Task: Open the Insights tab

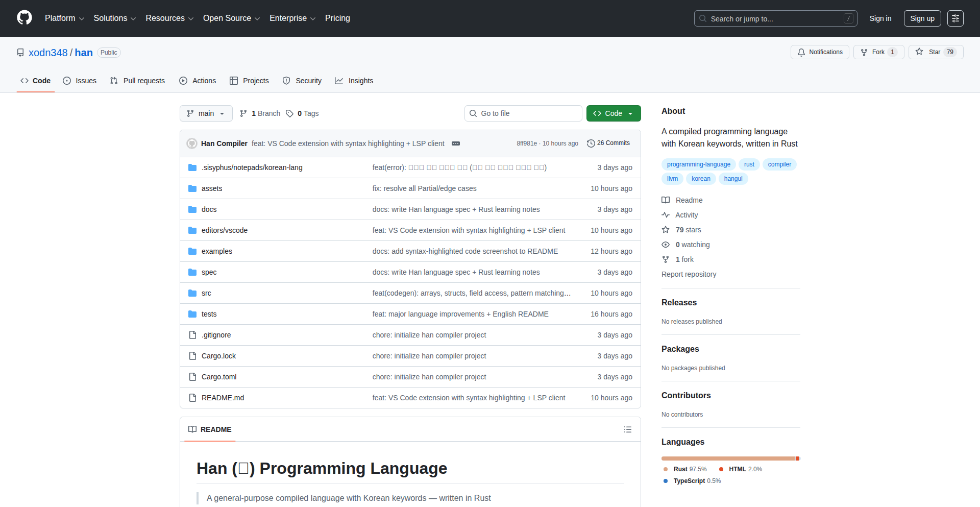Action: point(354,81)
